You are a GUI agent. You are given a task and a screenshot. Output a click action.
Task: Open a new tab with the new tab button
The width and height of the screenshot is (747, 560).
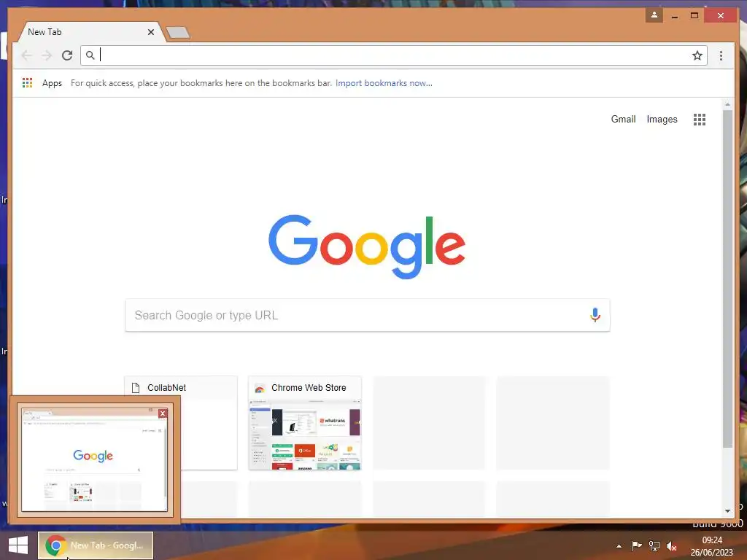pos(178,32)
